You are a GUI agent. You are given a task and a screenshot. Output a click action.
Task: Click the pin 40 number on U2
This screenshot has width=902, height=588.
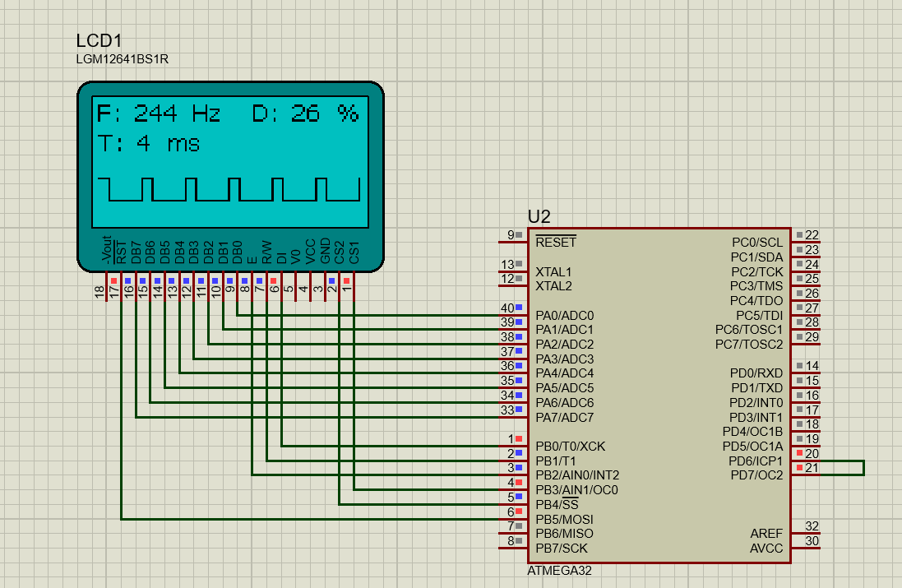pyautogui.click(x=507, y=308)
